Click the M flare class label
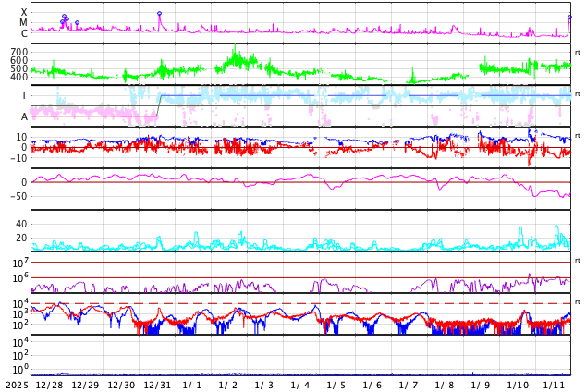Viewport: 586px width, 392px height. click(24, 22)
